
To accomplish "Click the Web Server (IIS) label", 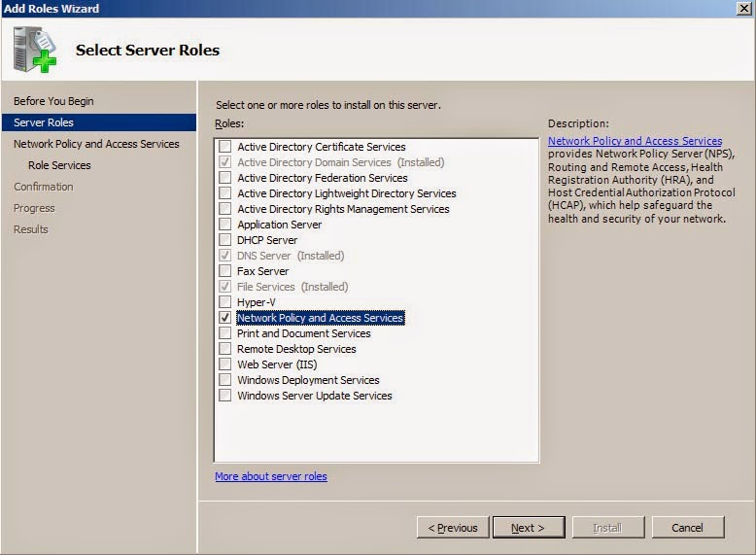I will [x=277, y=364].
